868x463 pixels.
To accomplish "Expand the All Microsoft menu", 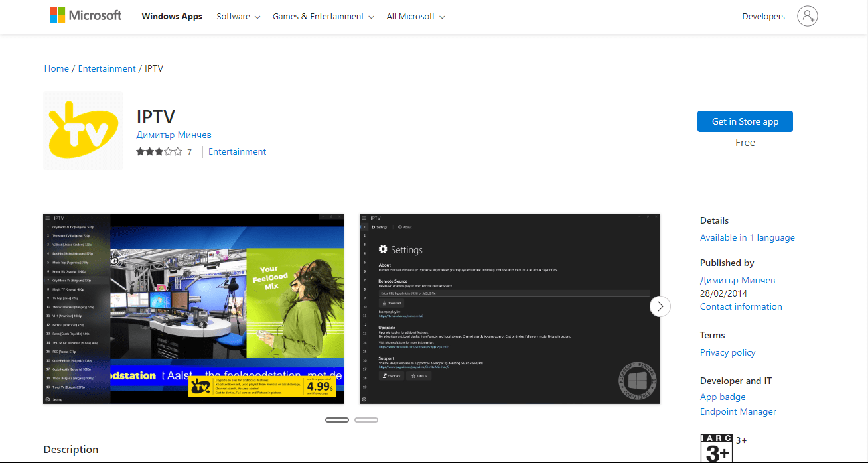I will 415,17.
